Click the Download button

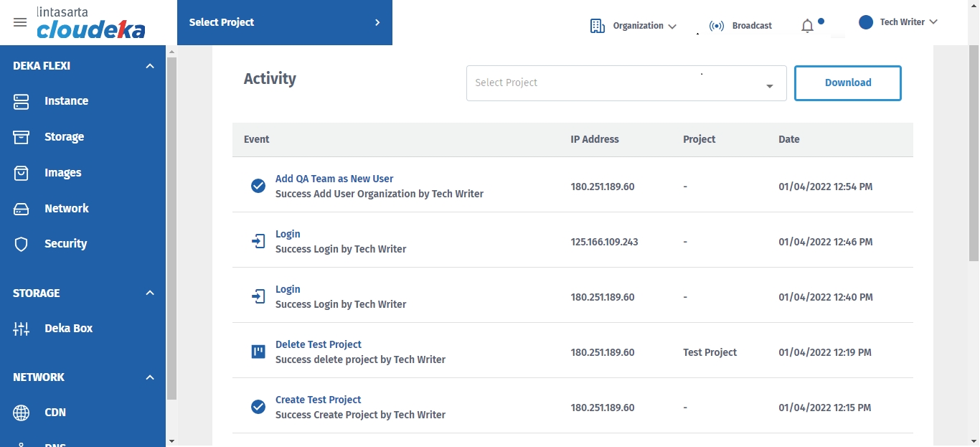click(847, 83)
